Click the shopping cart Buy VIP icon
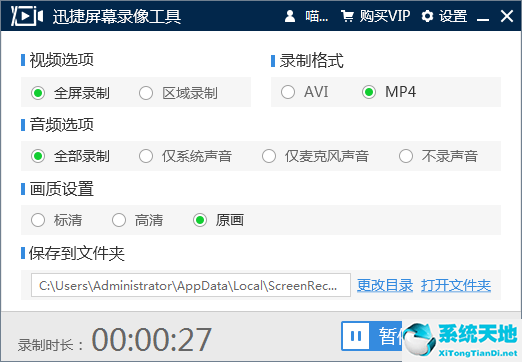 pos(347,16)
